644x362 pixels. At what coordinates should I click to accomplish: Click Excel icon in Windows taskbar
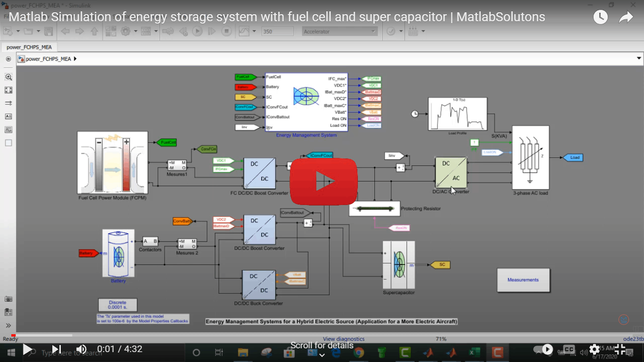pyautogui.click(x=474, y=352)
